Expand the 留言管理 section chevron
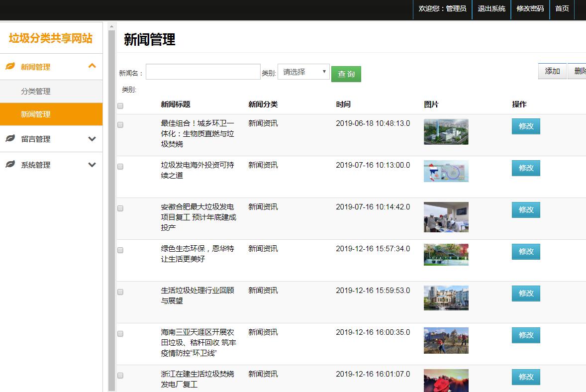The image size is (586, 392). point(92,139)
